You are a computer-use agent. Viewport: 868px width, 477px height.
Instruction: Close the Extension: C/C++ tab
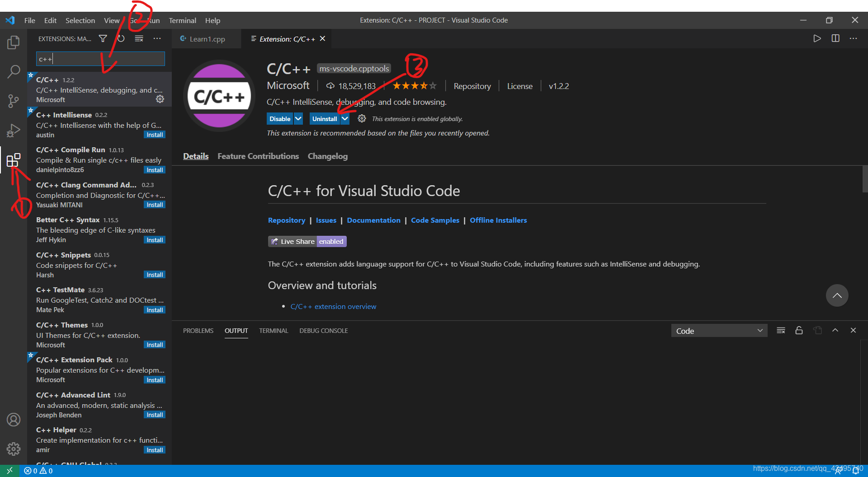point(323,39)
